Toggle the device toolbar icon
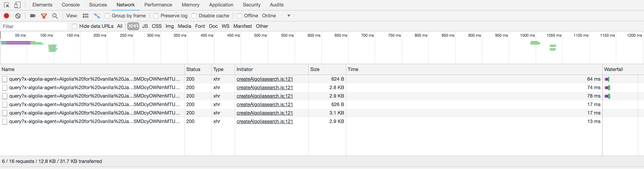Screen dimensions: 644x169 tap(17, 5)
